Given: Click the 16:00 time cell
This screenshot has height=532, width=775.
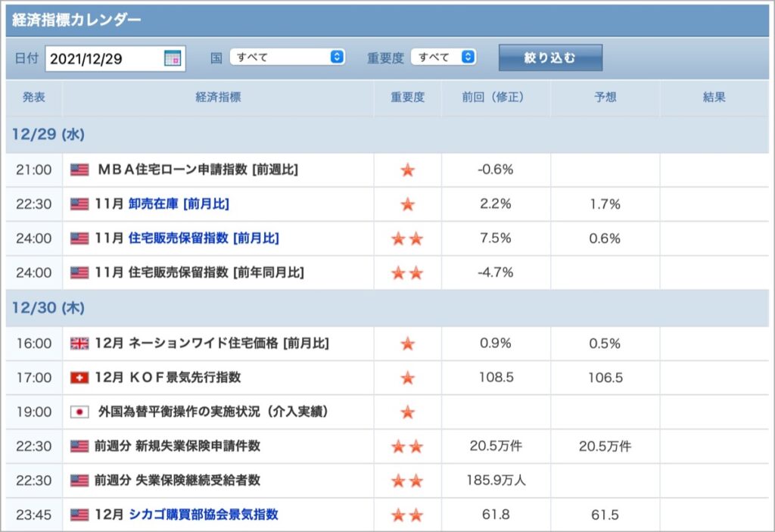Looking at the screenshot, I should click(x=33, y=344).
